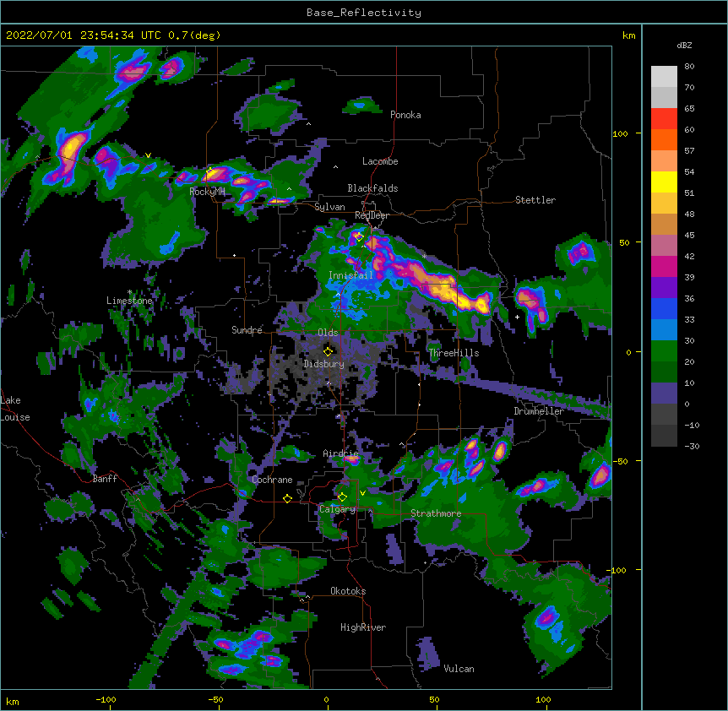Click the Cochrane town label
This screenshot has width=728, height=711.
272,480
